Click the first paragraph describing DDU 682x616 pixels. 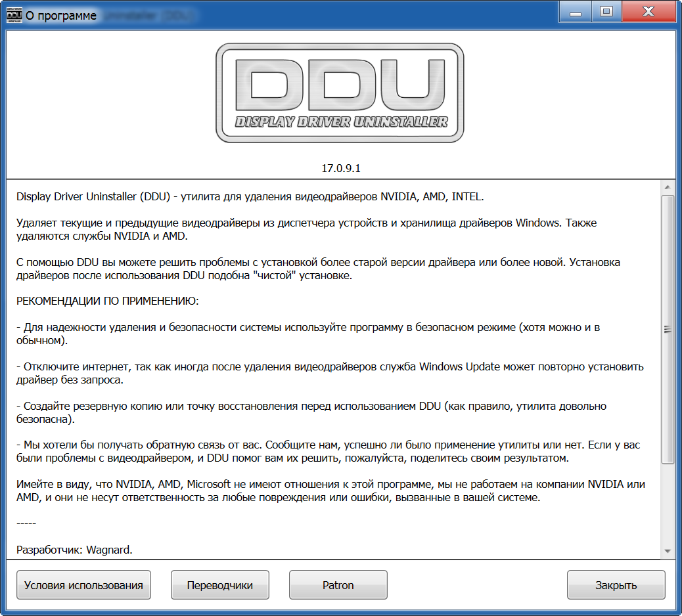point(250,196)
